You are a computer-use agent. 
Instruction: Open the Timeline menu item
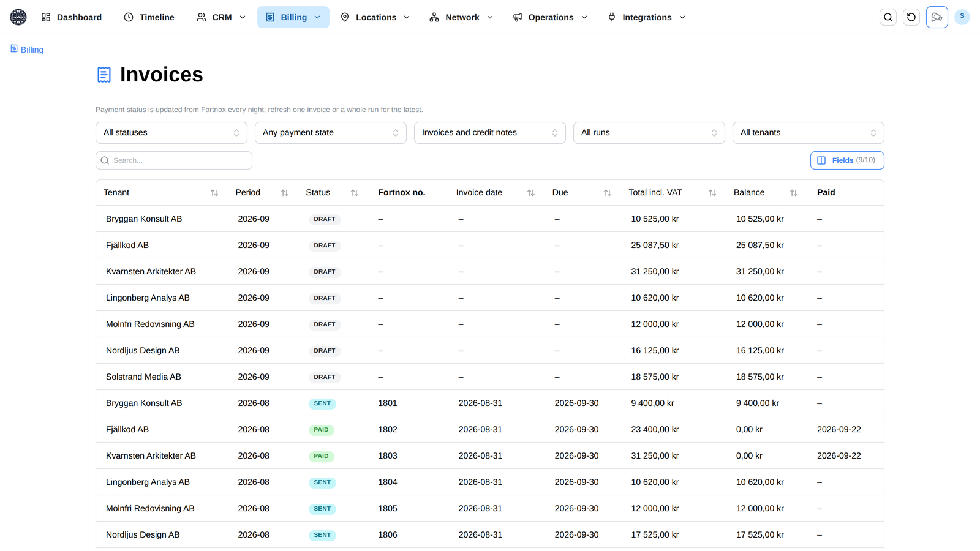(149, 17)
